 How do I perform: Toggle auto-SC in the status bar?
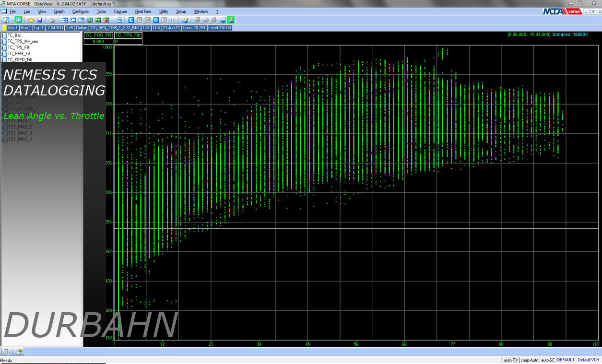click(548, 360)
